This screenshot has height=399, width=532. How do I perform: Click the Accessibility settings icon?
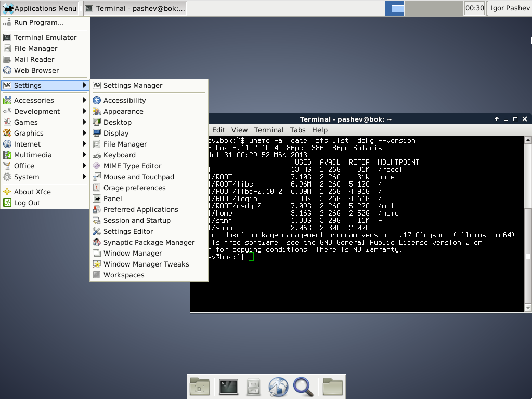point(97,100)
